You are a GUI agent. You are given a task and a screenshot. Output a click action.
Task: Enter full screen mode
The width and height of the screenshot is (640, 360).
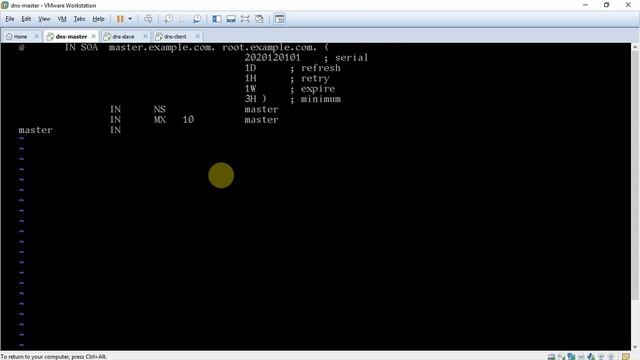pos(245,19)
